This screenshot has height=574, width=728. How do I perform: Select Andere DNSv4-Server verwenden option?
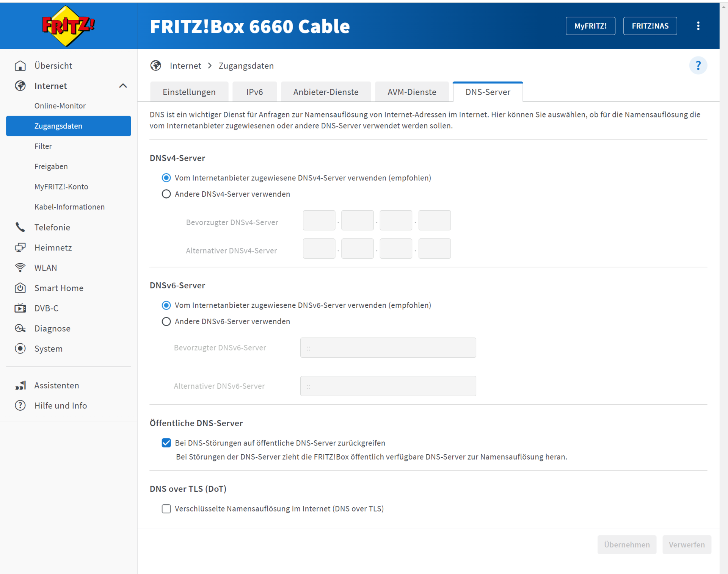(166, 194)
